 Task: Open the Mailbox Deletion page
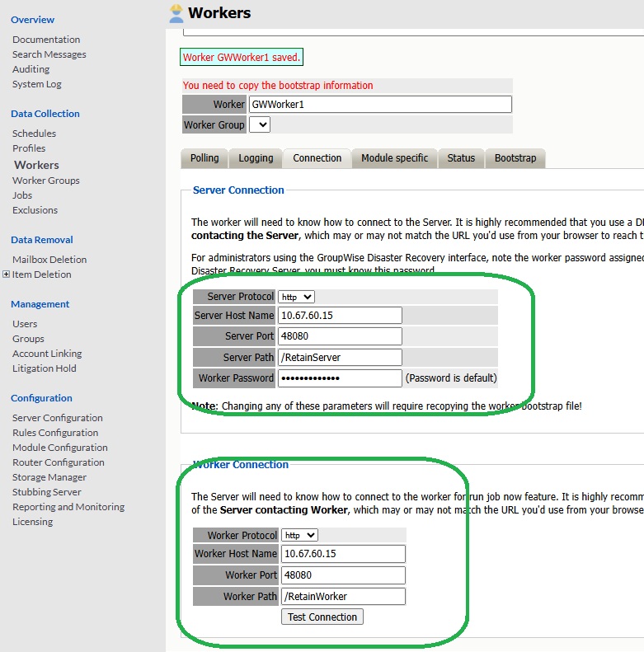(x=49, y=260)
